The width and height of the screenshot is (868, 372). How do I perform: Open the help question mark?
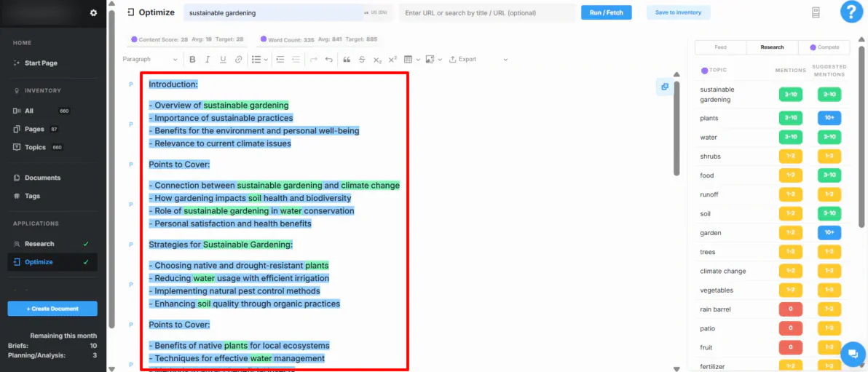pyautogui.click(x=851, y=12)
